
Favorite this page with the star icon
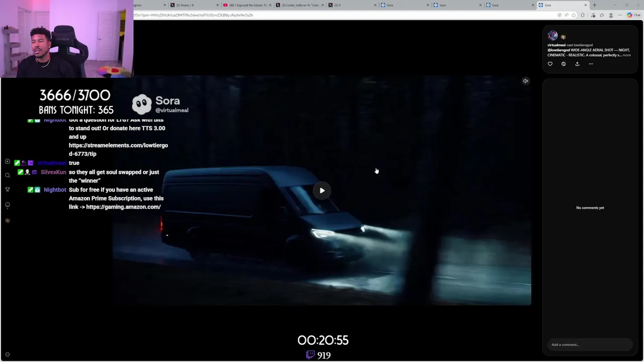[x=574, y=15]
